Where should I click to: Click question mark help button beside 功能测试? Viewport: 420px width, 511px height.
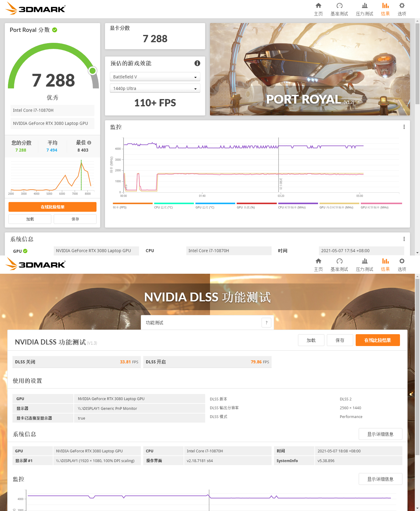click(x=266, y=323)
